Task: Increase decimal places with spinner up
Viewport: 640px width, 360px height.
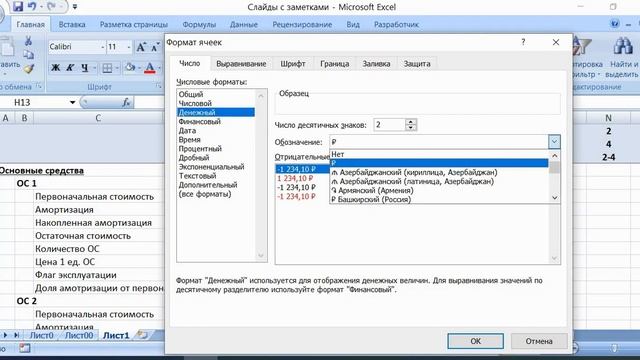Action: pyautogui.click(x=411, y=122)
